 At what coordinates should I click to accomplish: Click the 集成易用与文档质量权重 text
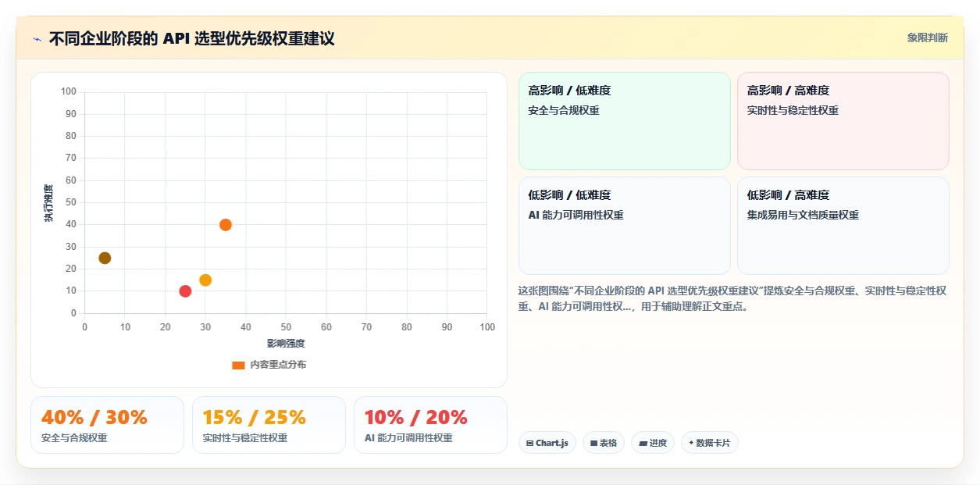pyautogui.click(x=803, y=215)
